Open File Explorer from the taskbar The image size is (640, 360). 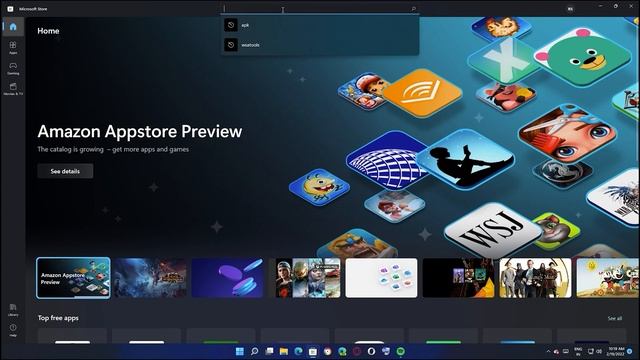[284, 351]
